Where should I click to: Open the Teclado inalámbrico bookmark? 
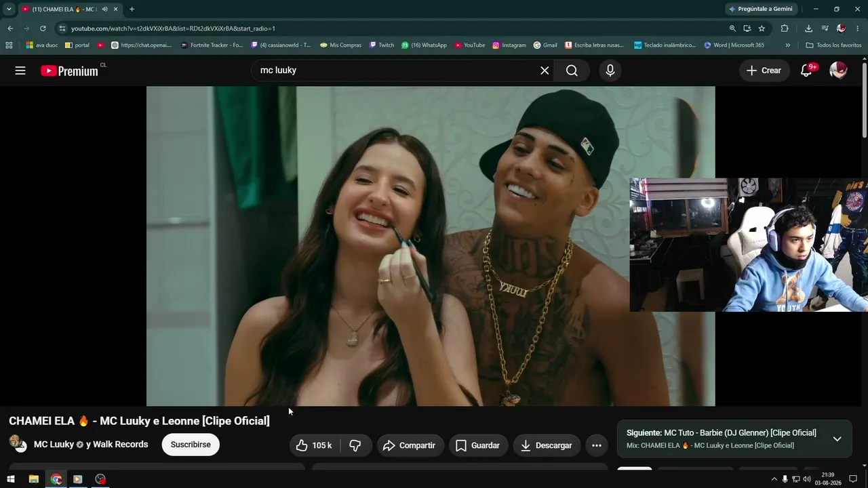coord(665,45)
